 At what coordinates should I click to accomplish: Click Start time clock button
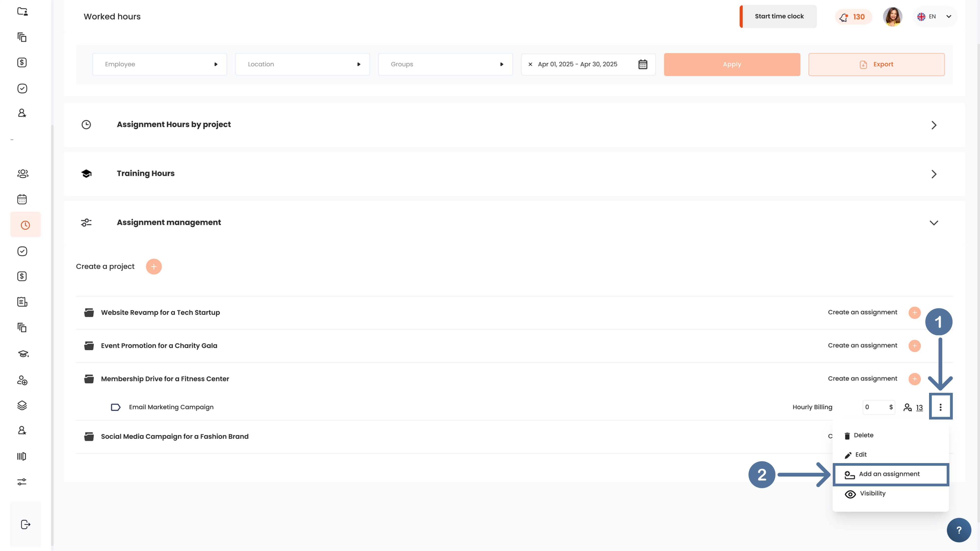[778, 16]
